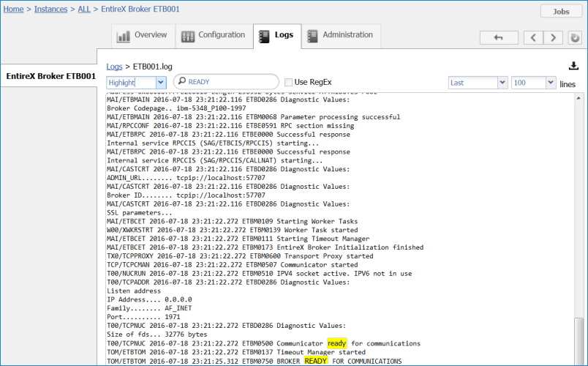This screenshot has height=366, width=588.
Task: Click the Configuration sliders icon
Action: (x=188, y=37)
